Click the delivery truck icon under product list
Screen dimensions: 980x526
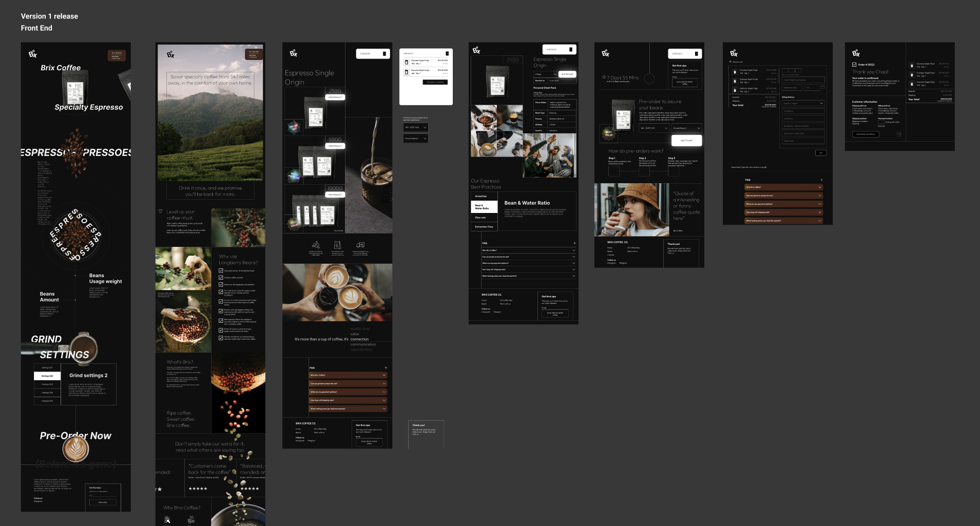[360, 245]
